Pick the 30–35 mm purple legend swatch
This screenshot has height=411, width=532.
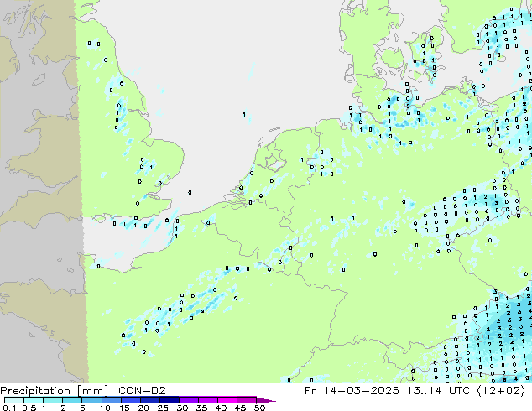point(188,400)
